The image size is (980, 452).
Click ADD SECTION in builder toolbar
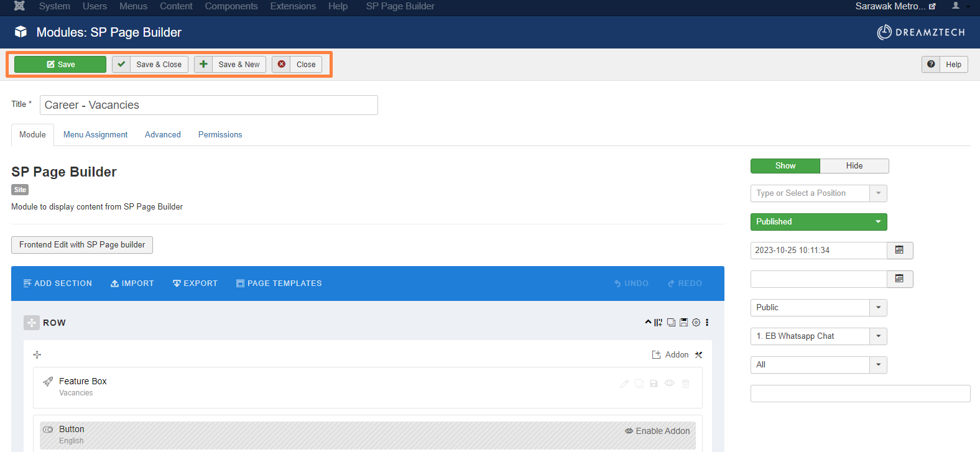(x=57, y=284)
